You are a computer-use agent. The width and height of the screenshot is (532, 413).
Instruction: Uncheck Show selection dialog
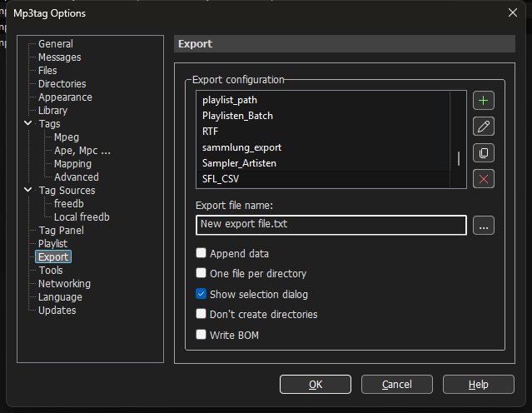tap(201, 294)
